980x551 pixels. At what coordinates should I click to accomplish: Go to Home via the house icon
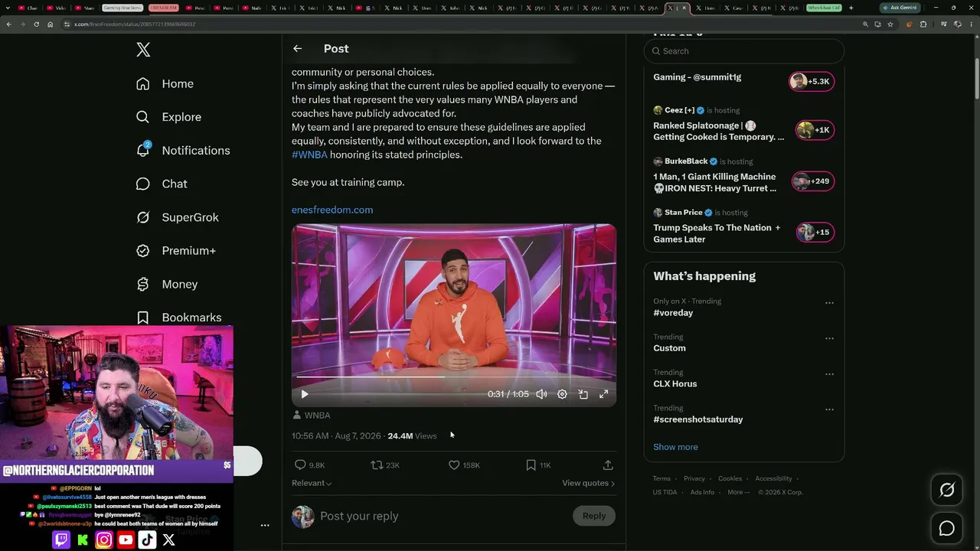142,83
